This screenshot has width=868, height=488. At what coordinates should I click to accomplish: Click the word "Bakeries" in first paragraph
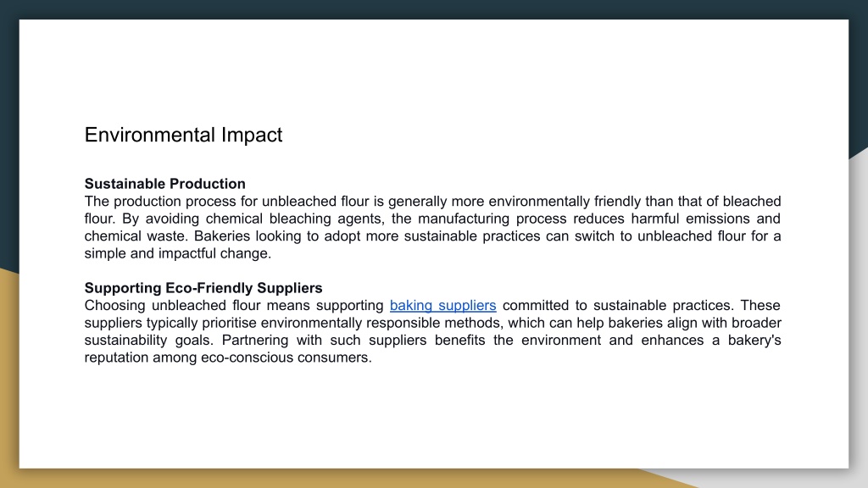[222, 236]
